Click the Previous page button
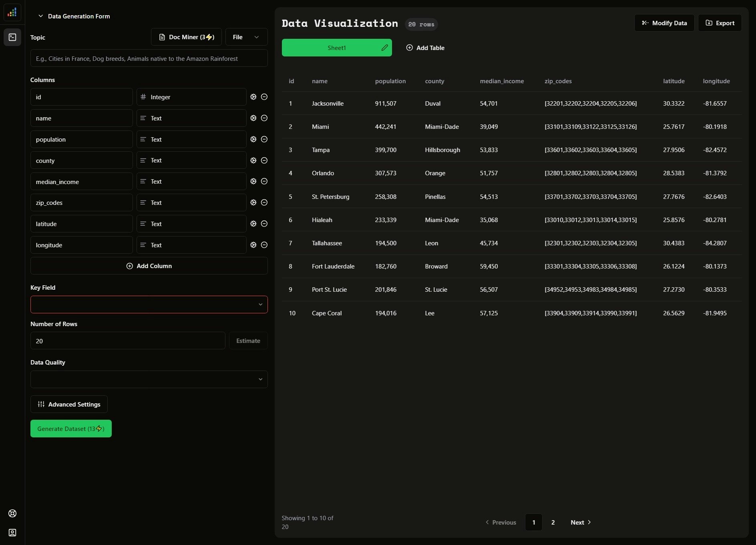756x545 pixels. (x=501, y=522)
